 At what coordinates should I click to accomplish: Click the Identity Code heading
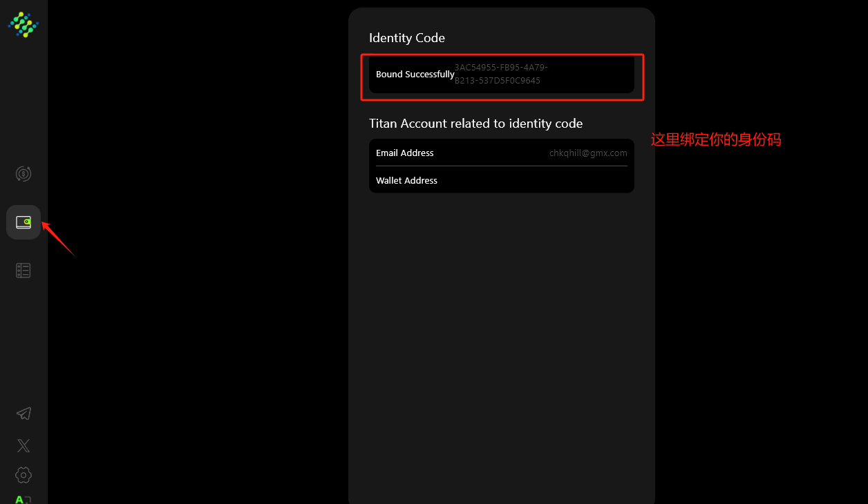[407, 38]
